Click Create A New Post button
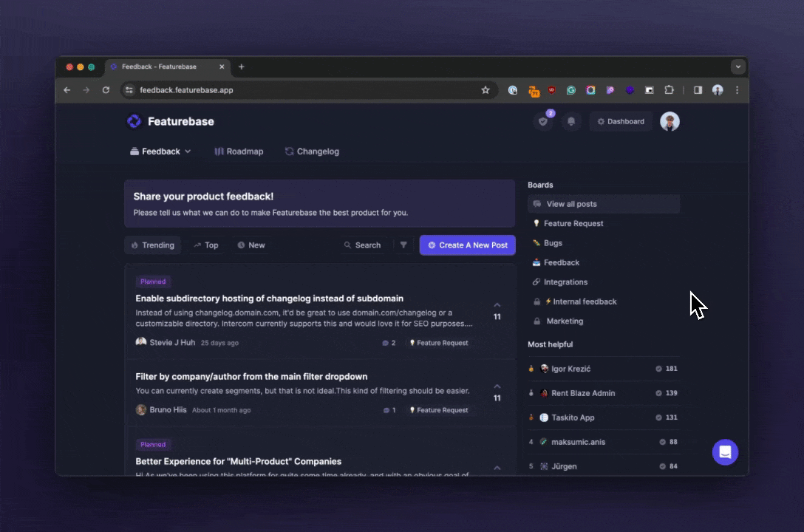The width and height of the screenshot is (804, 532). [x=468, y=245]
